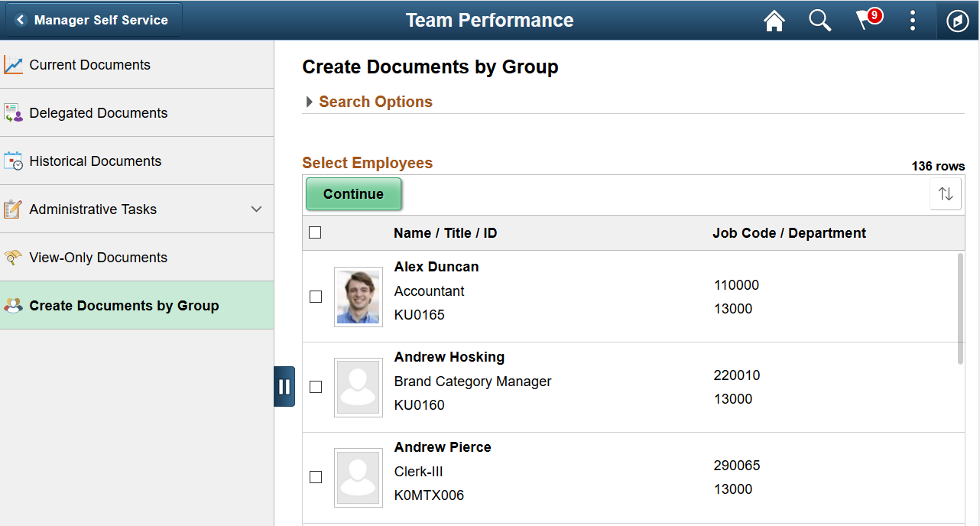Click job code 290065
980x526 pixels.
click(737, 466)
